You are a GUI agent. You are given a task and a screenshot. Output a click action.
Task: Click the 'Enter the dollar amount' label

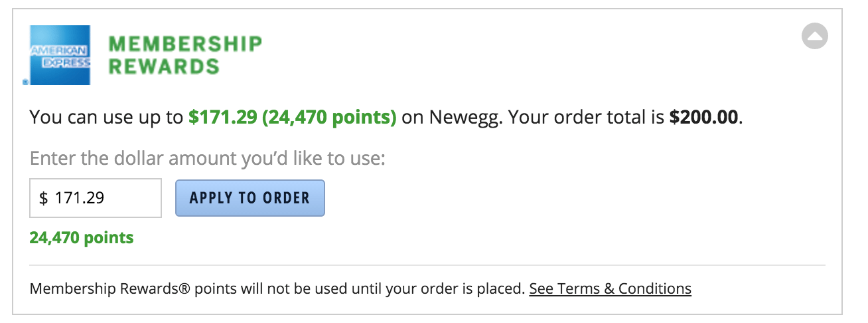(x=208, y=160)
